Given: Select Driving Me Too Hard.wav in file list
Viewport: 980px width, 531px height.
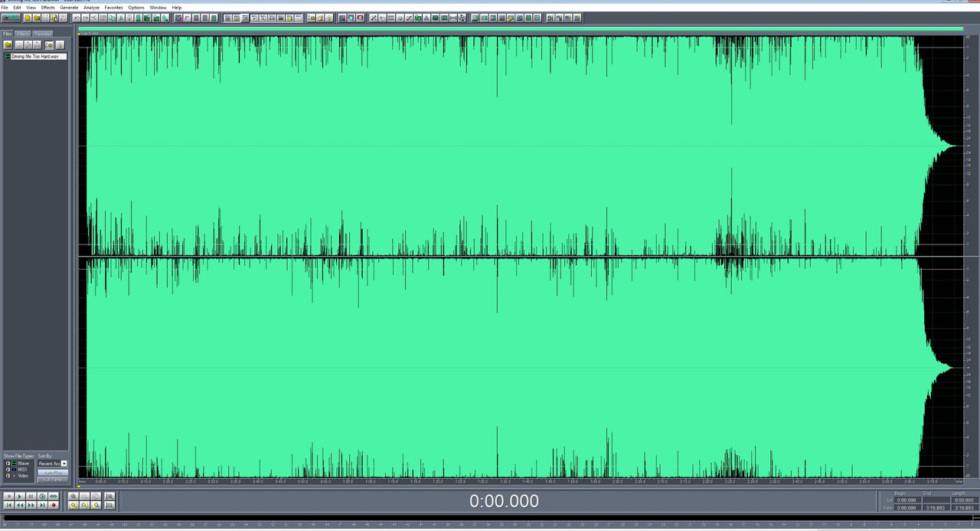Looking at the screenshot, I should pos(36,57).
